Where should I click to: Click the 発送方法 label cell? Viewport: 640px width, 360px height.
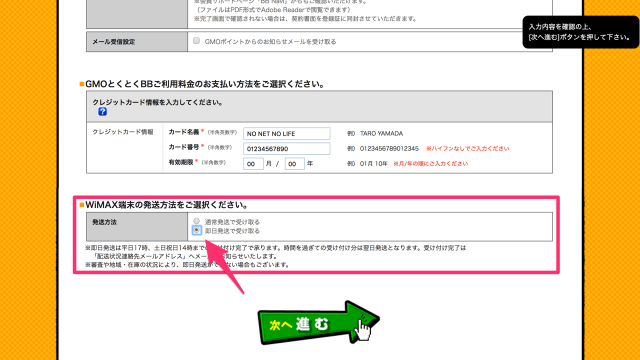click(x=137, y=227)
